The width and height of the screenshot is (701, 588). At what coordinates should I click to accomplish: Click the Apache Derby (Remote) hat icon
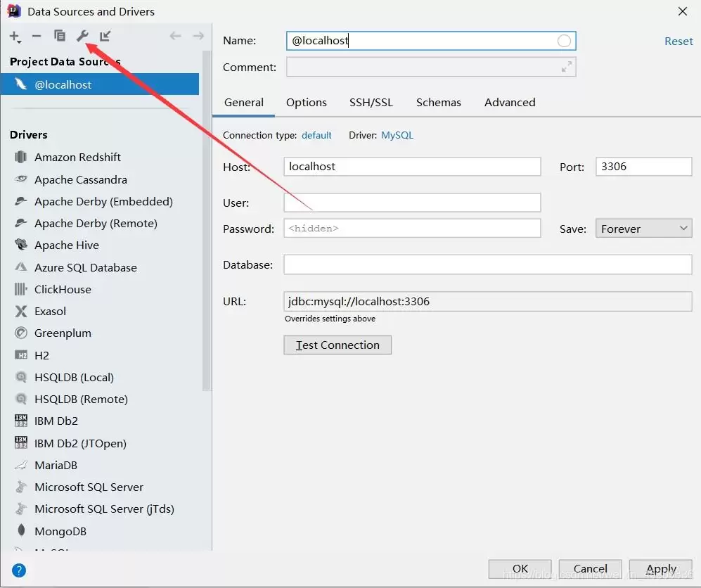tap(20, 223)
